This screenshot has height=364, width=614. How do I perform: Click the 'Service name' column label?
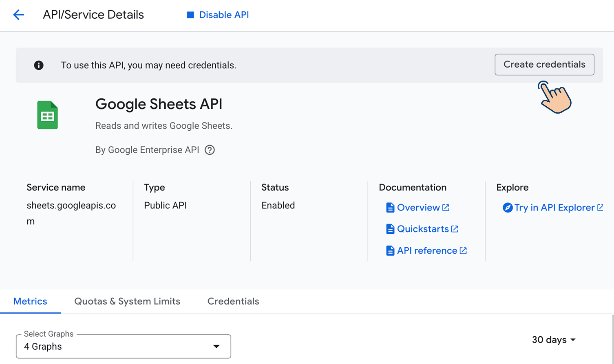click(56, 187)
